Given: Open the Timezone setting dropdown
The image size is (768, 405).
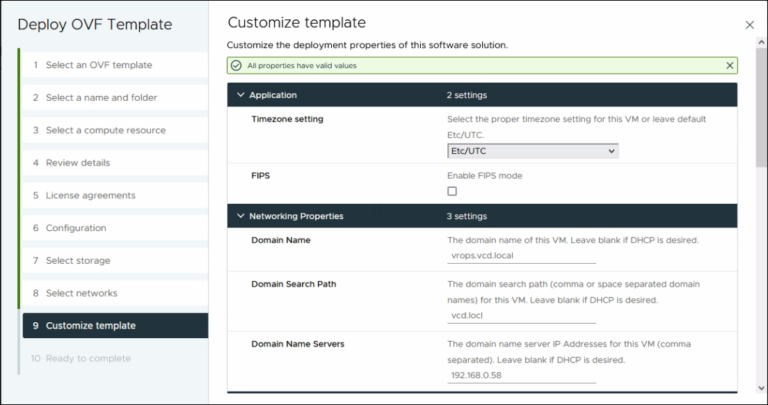Looking at the screenshot, I should click(x=532, y=151).
